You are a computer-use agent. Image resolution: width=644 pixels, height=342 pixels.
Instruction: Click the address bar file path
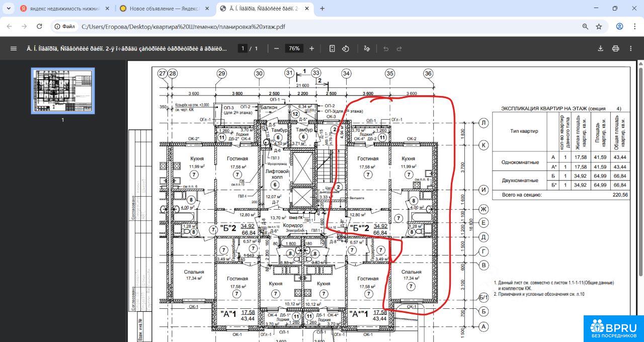coord(183,26)
